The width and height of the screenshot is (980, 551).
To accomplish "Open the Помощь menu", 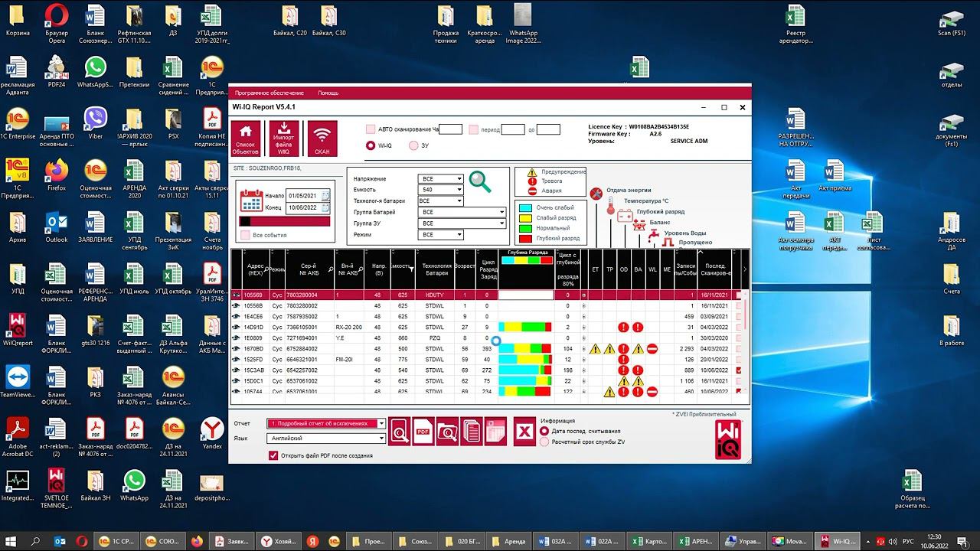I will [328, 93].
